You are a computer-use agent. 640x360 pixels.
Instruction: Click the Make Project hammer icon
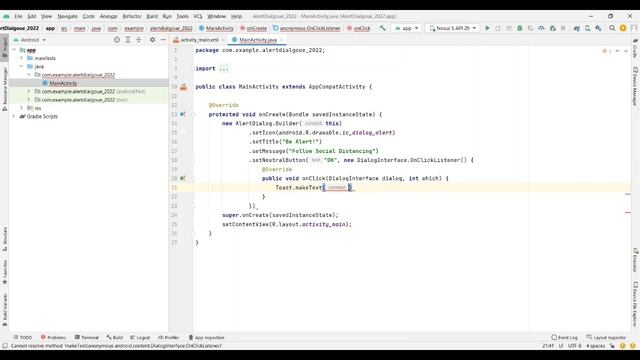pos(382,28)
